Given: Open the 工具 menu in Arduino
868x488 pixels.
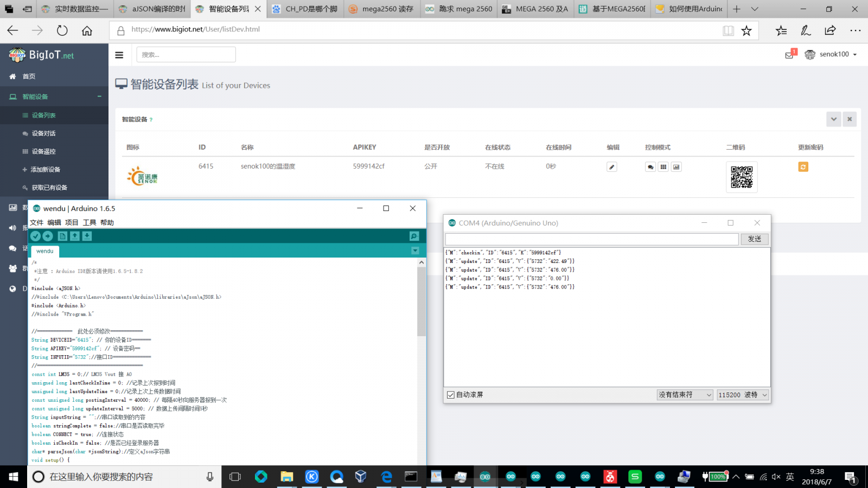Looking at the screenshot, I should 90,223.
